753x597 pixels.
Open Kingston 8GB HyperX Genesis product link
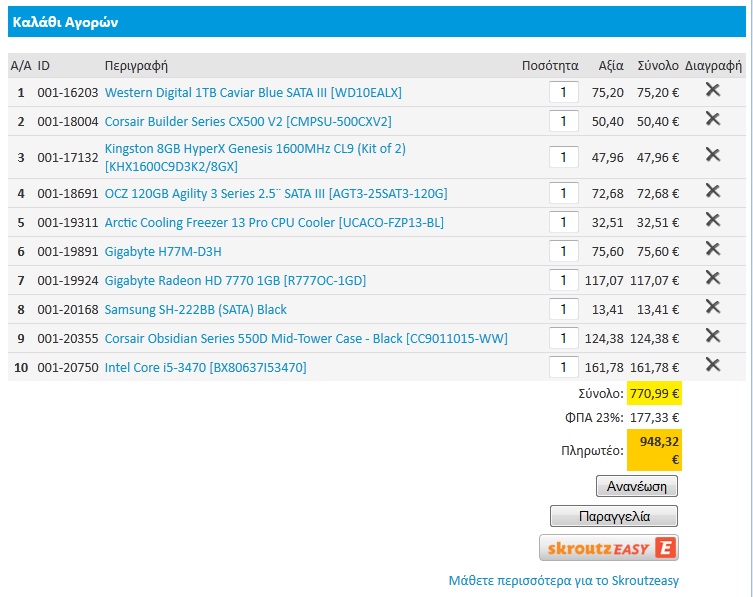(x=255, y=158)
